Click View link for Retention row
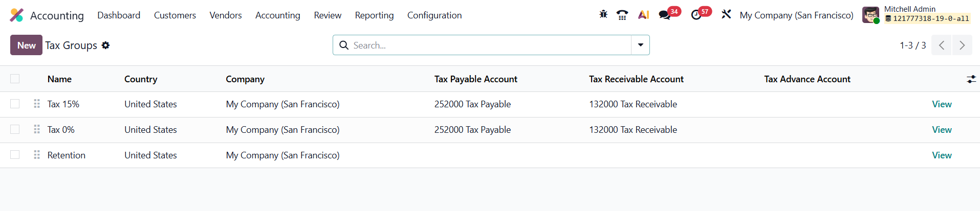This screenshot has height=211, width=980. click(942, 155)
